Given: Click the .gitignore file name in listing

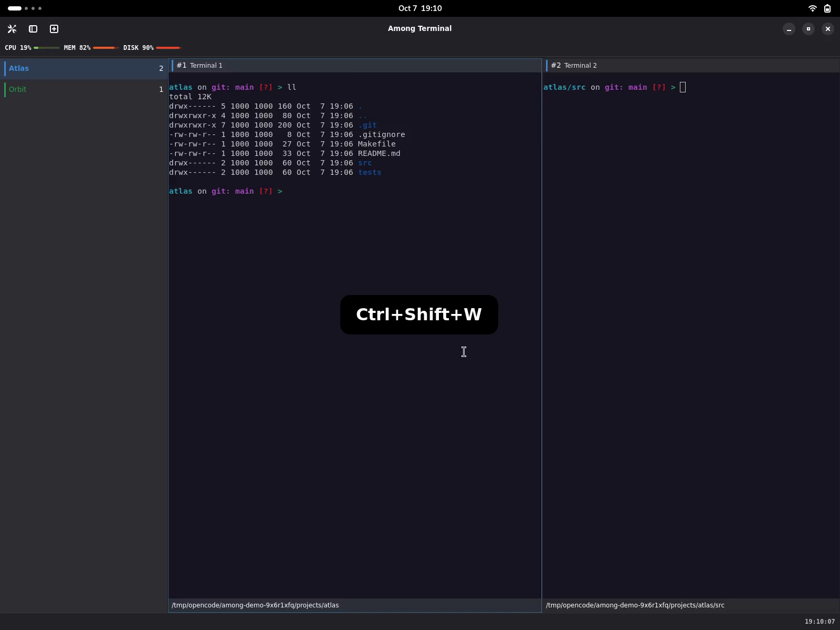Looking at the screenshot, I should [382, 134].
